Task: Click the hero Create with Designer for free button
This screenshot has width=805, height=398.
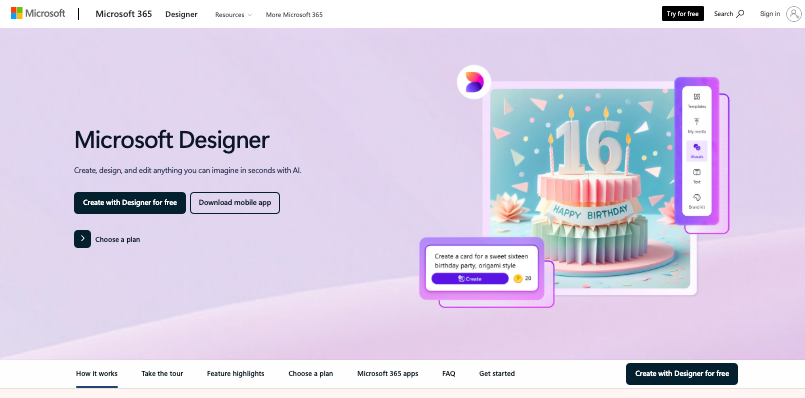Action: coord(130,202)
